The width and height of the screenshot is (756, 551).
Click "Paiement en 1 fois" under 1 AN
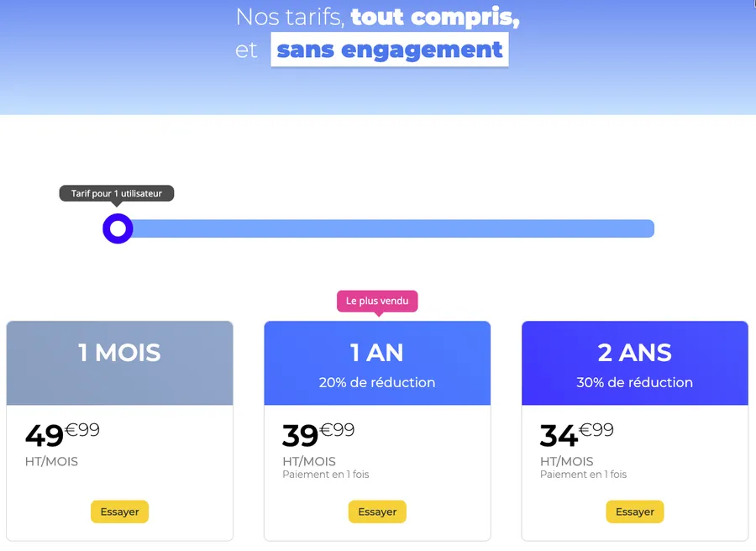click(326, 475)
